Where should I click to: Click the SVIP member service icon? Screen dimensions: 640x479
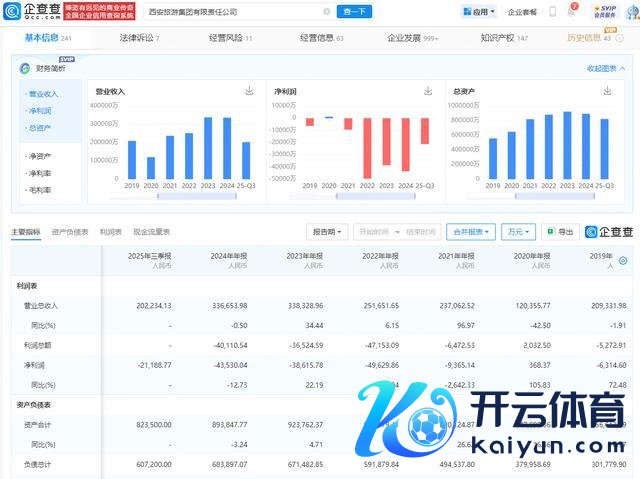tap(604, 11)
